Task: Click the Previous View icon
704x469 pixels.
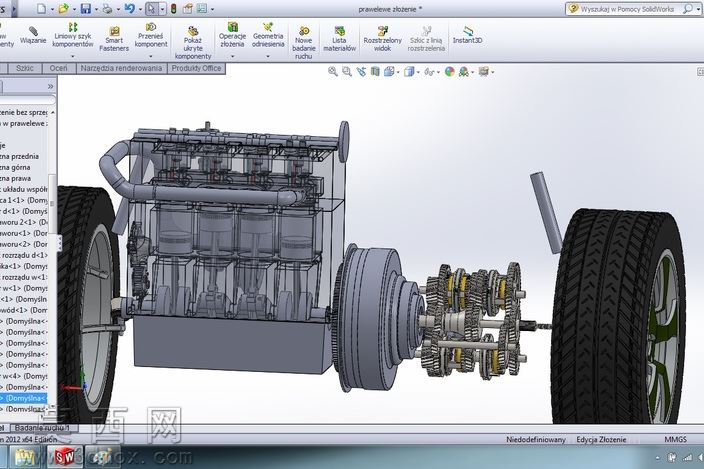Action: tap(361, 71)
